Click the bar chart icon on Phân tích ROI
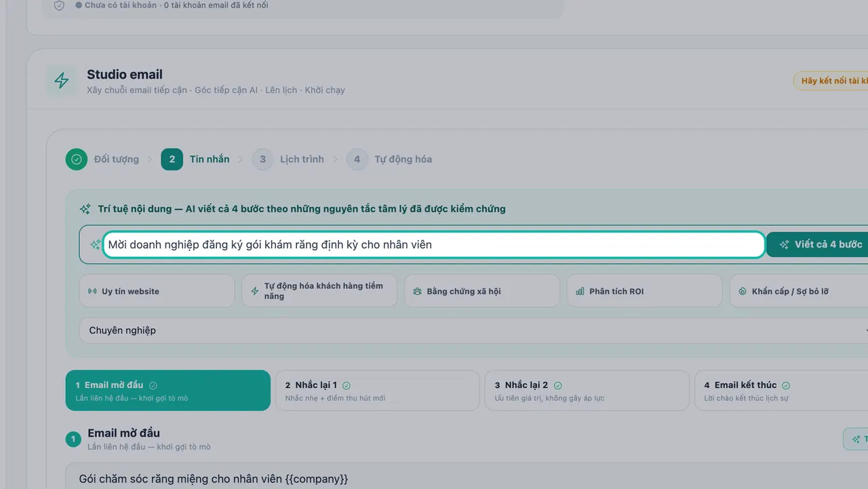Viewport: 868px width, 489px height. (580, 292)
